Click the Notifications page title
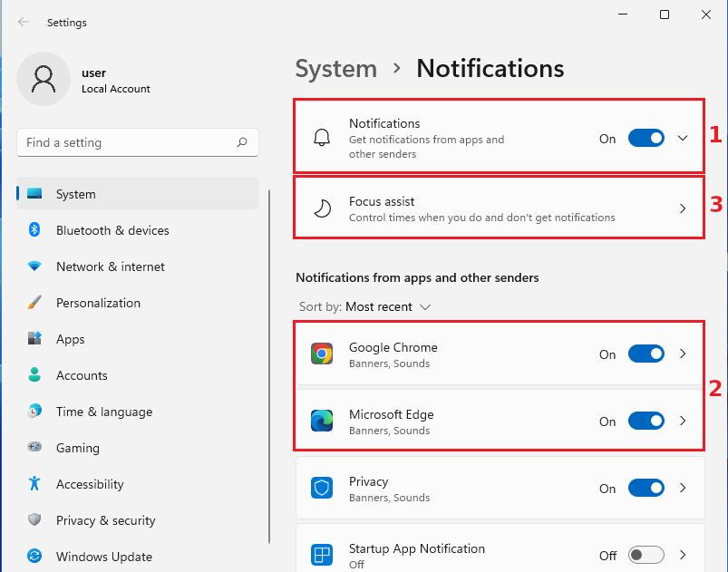728x572 pixels. point(490,69)
